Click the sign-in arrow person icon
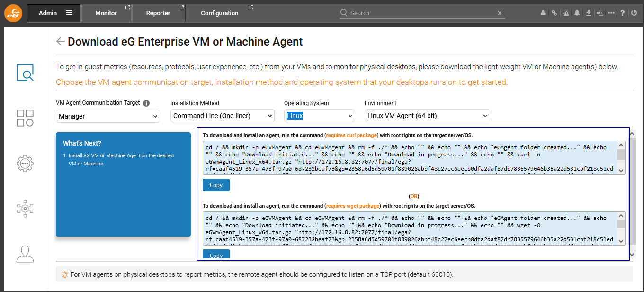Screen dimensions: 644x292 click(x=600, y=13)
